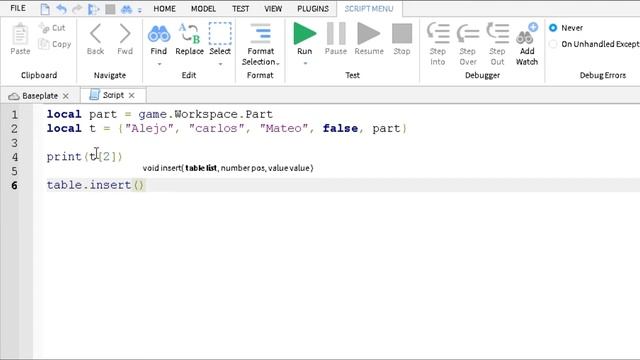Click the play-solo icon in quick access bar
Screen dimensions: 640x360
click(93, 9)
